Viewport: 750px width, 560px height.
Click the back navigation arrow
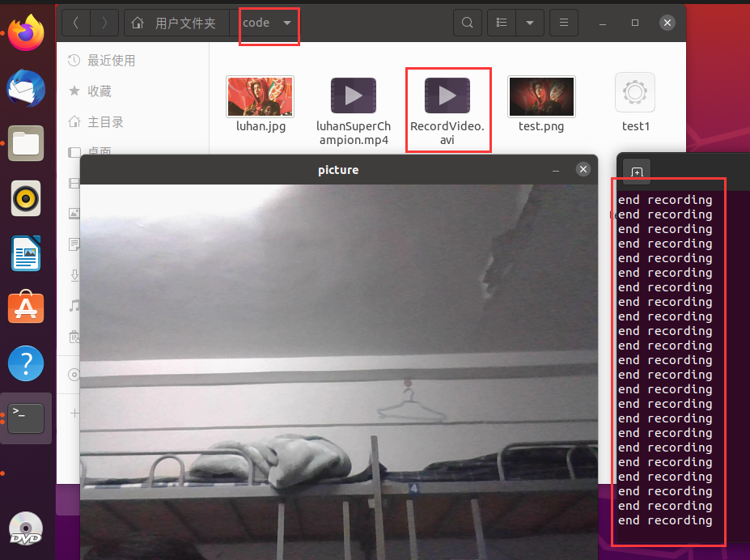75,23
